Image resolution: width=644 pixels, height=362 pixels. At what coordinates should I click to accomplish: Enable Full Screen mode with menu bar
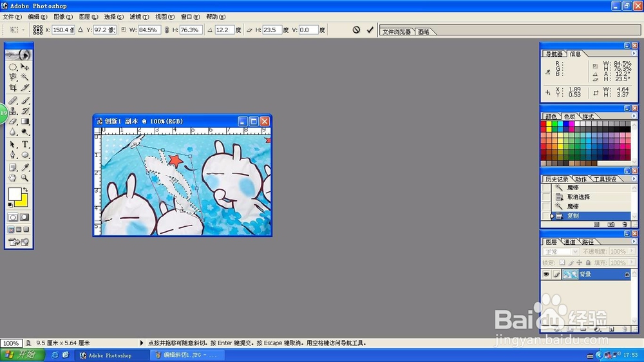tap(19, 230)
